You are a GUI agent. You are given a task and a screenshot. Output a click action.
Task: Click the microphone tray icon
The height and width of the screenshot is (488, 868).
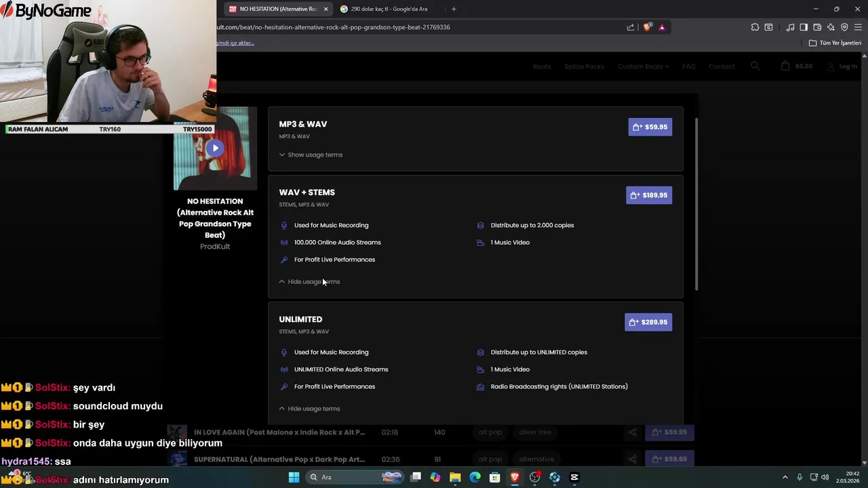800,477
